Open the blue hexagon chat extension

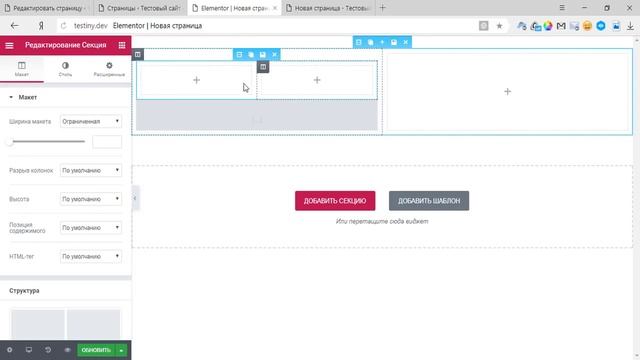[x=601, y=26]
